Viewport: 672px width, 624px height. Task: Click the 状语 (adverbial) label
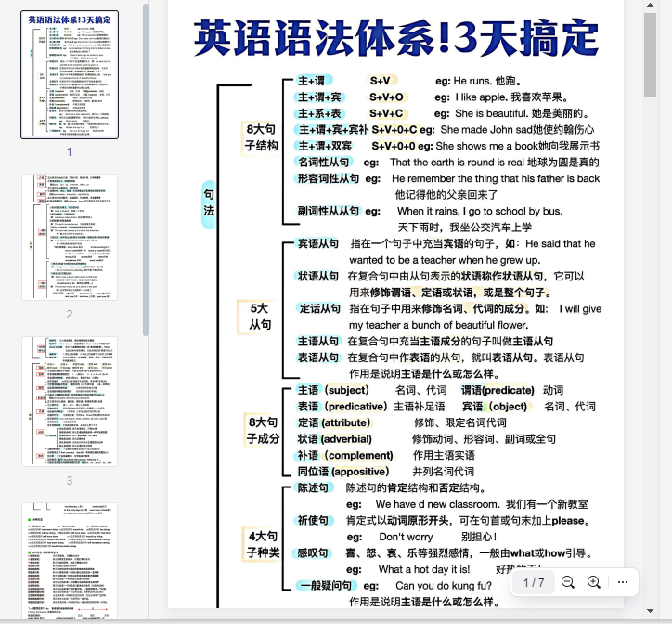click(335, 439)
